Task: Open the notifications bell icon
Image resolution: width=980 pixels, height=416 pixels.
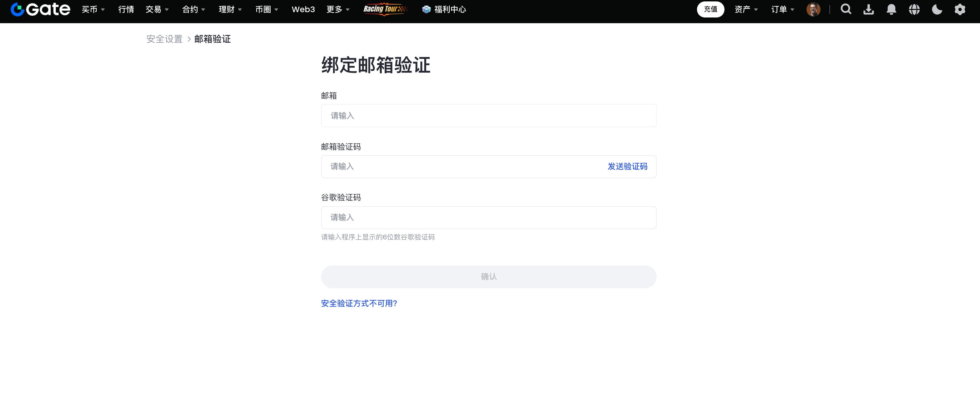Action: [891, 9]
